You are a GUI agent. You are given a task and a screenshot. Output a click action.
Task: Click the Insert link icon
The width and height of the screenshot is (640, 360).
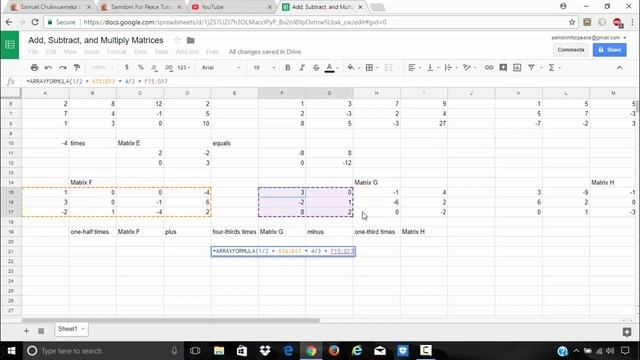(489, 67)
